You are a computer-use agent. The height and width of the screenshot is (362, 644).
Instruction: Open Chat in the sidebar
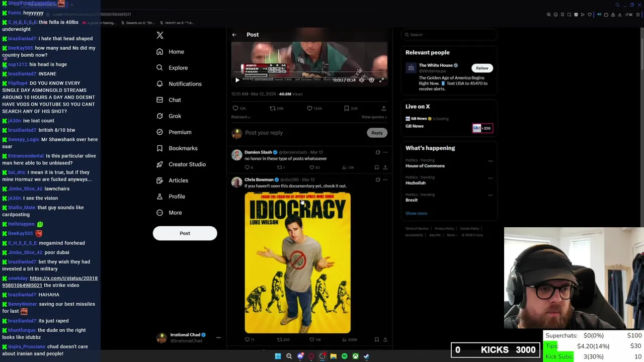click(x=169, y=100)
